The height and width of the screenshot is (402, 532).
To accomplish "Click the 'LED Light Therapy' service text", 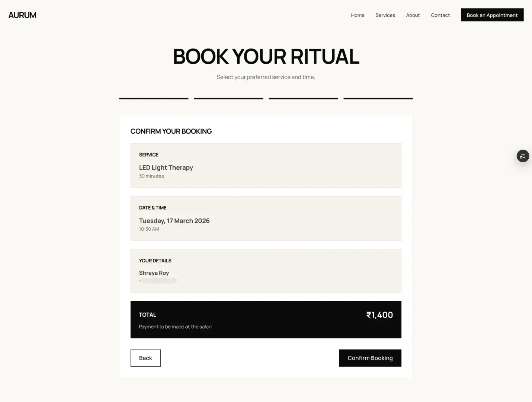I will point(166,167).
